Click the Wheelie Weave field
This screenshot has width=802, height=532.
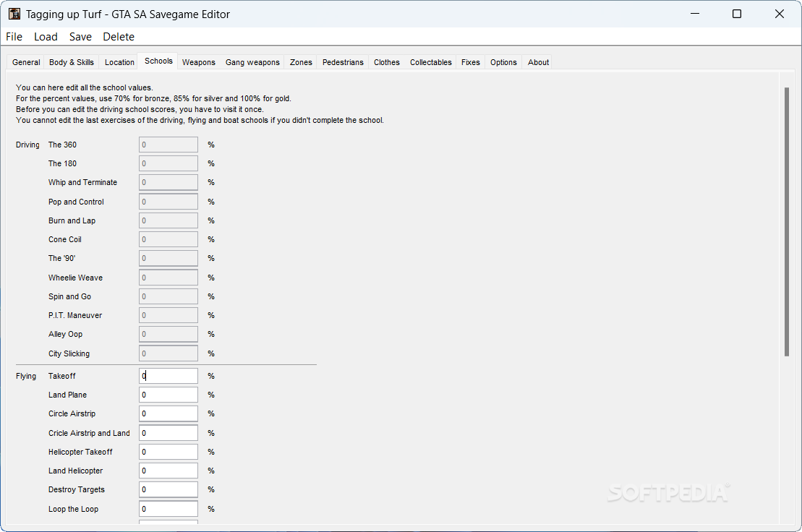pyautogui.click(x=168, y=278)
